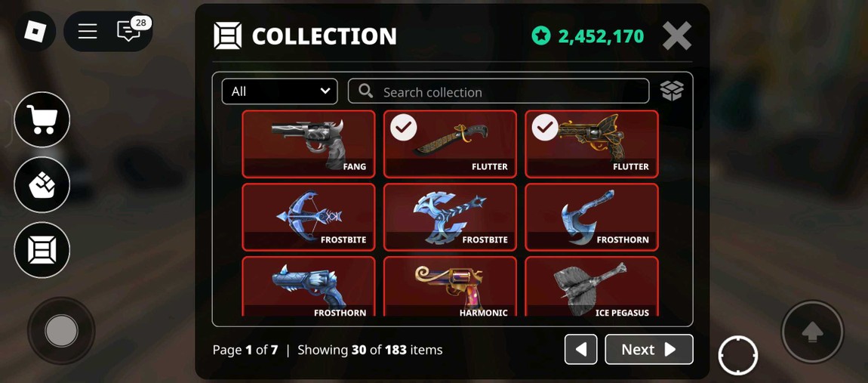Click the open box icon beside search
Screen dimensions: 868x383
(672, 91)
